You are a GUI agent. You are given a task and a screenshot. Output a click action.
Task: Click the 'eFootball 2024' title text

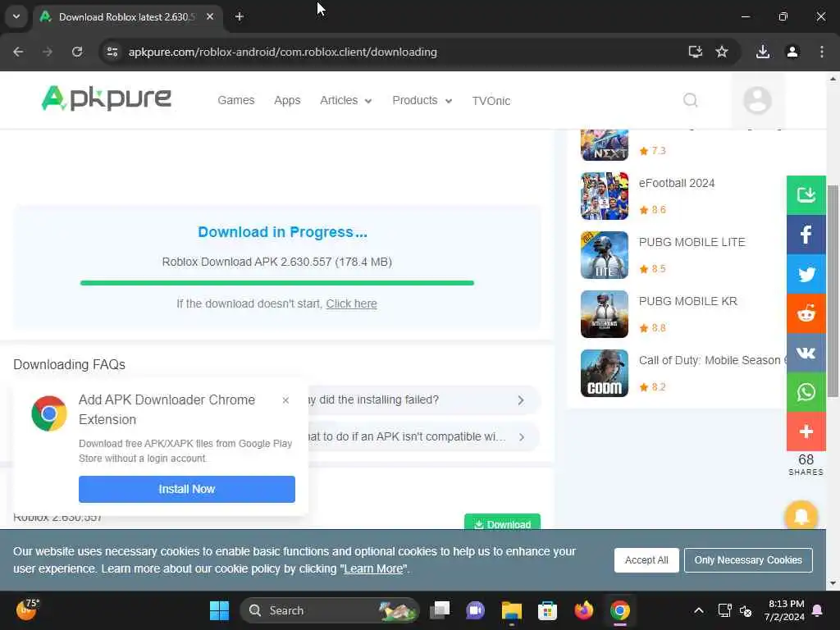(677, 183)
